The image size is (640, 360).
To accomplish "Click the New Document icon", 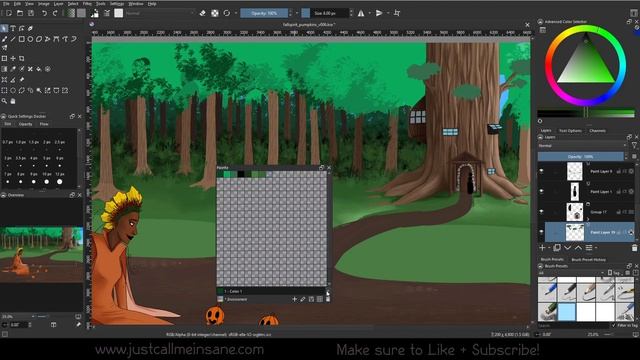I will pos(9,13).
